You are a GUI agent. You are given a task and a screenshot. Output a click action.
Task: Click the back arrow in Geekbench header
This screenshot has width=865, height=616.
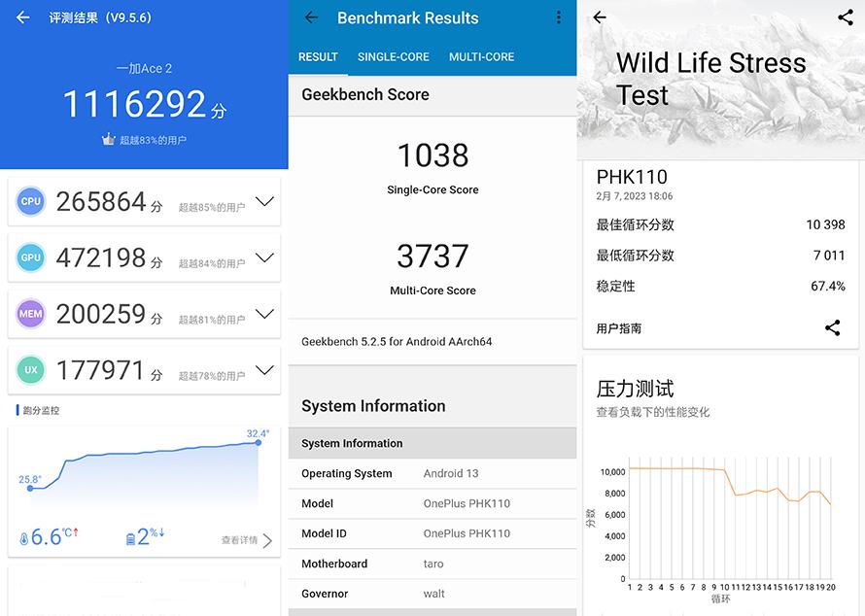310,17
